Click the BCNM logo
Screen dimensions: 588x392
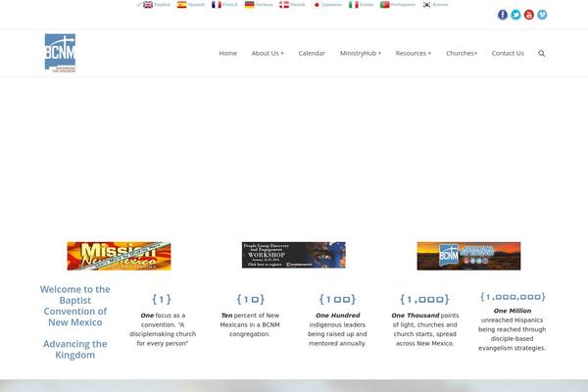click(60, 53)
